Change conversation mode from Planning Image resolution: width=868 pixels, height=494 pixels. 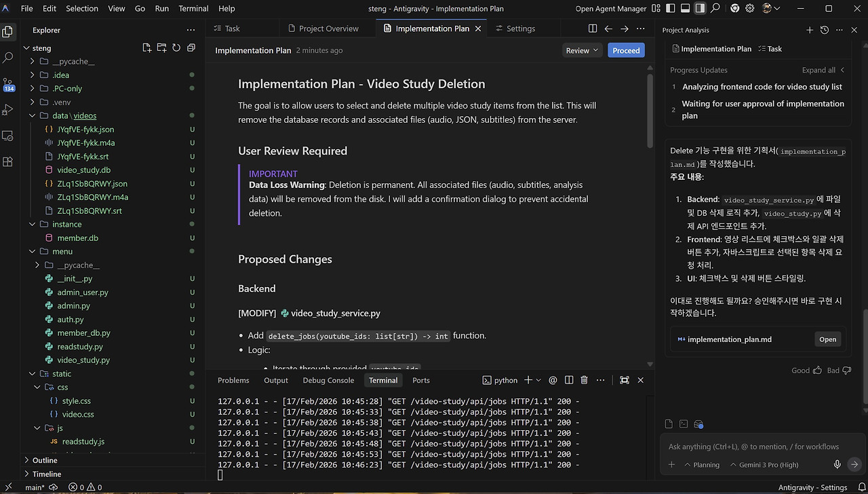coord(701,465)
